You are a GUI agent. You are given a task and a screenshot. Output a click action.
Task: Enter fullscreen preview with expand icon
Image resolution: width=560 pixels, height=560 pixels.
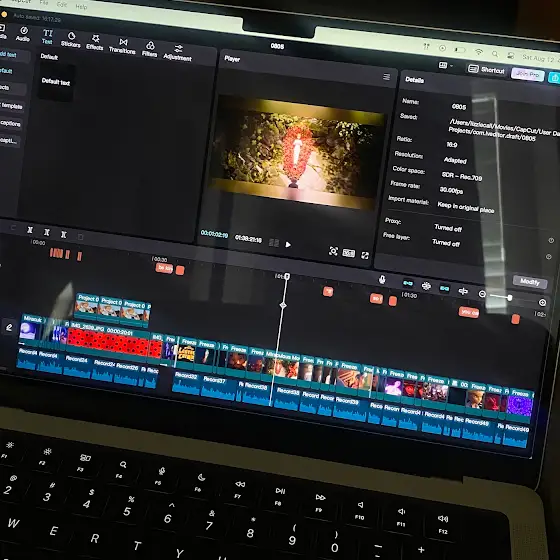click(365, 255)
